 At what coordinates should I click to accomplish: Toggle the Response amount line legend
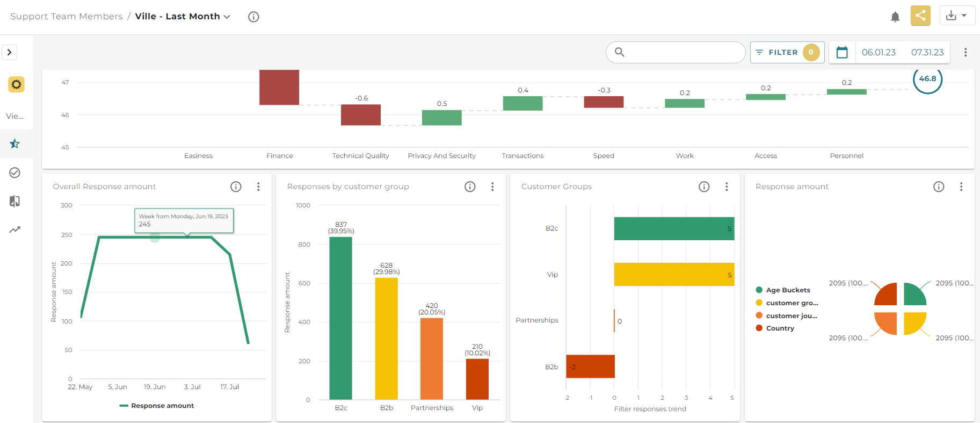point(157,406)
